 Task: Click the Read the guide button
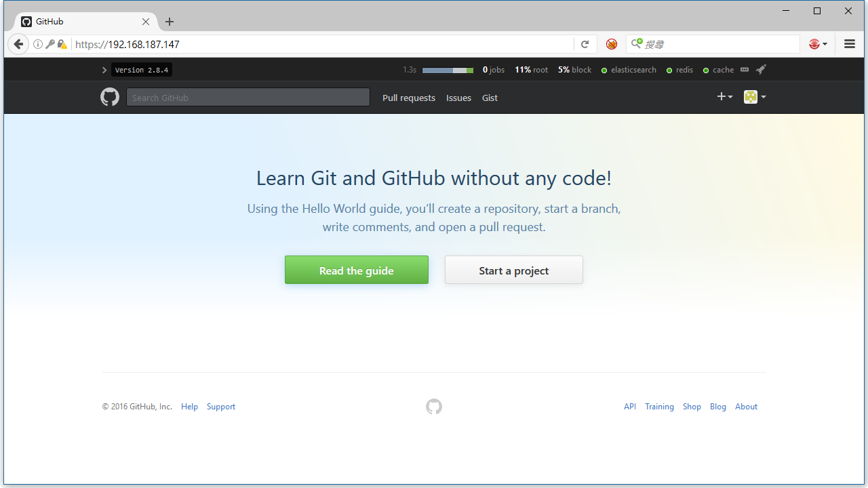point(356,270)
